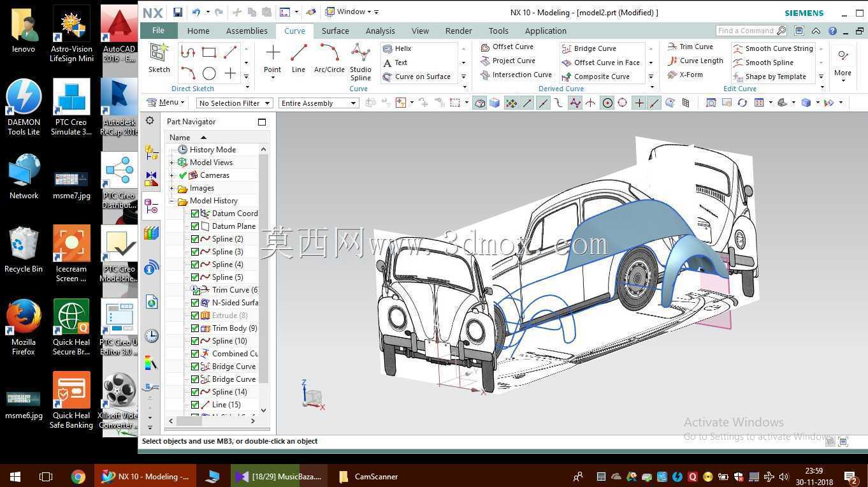Viewport: 868px width, 487px height.
Task: Open the File menu button
Action: (x=158, y=31)
